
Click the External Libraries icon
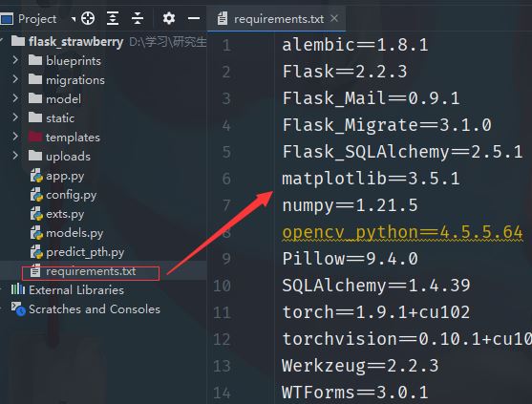coord(18,289)
